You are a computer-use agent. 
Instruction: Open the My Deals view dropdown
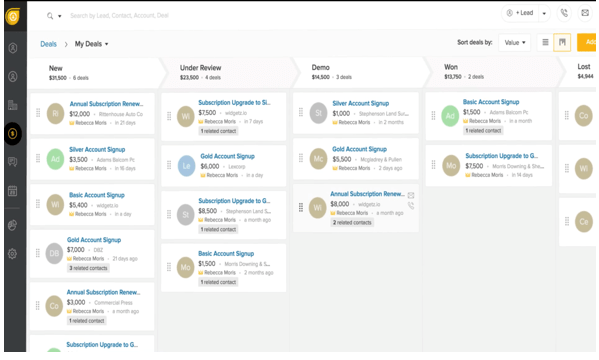click(91, 44)
